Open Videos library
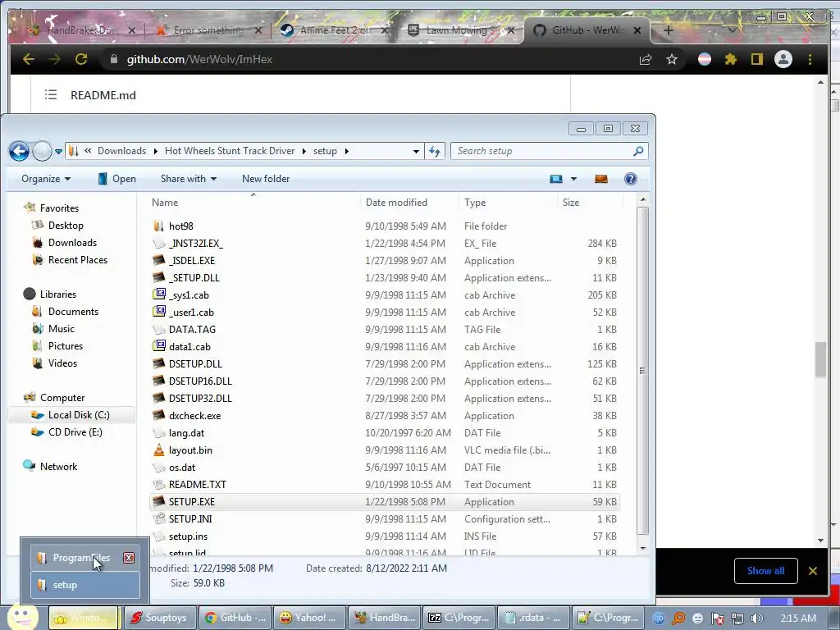This screenshot has height=630, width=840. click(x=62, y=363)
